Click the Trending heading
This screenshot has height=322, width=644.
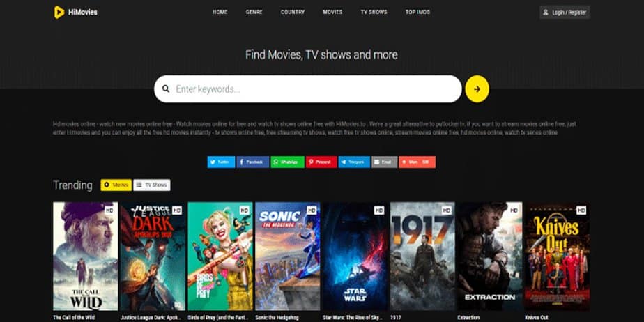[72, 185]
